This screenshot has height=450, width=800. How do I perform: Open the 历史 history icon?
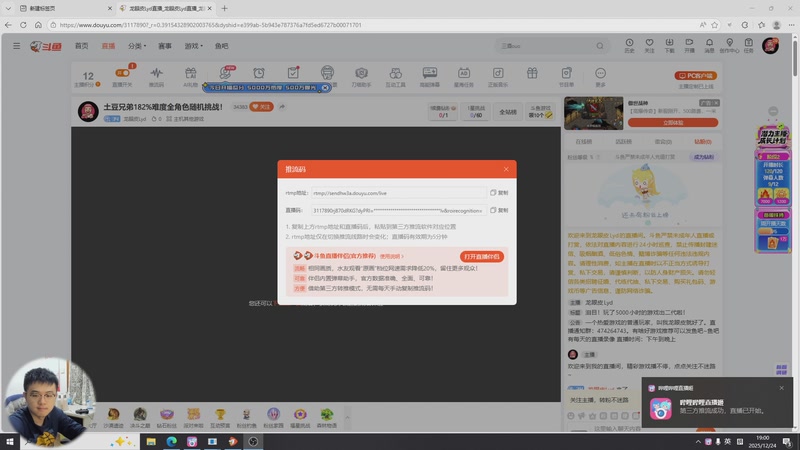(630, 45)
